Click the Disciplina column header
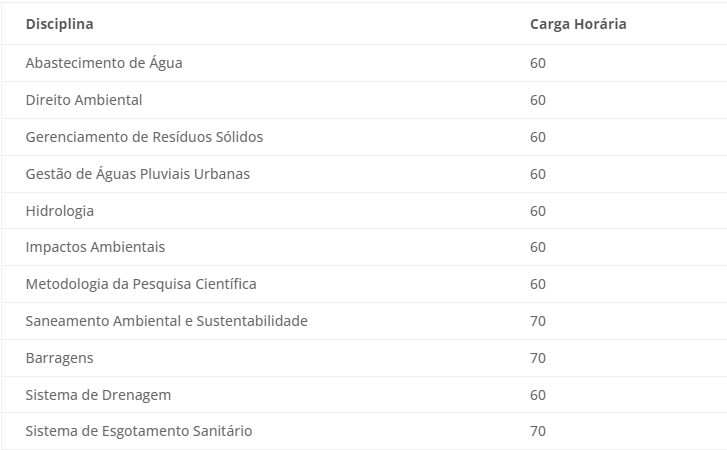The width and height of the screenshot is (727, 450). click(59, 24)
